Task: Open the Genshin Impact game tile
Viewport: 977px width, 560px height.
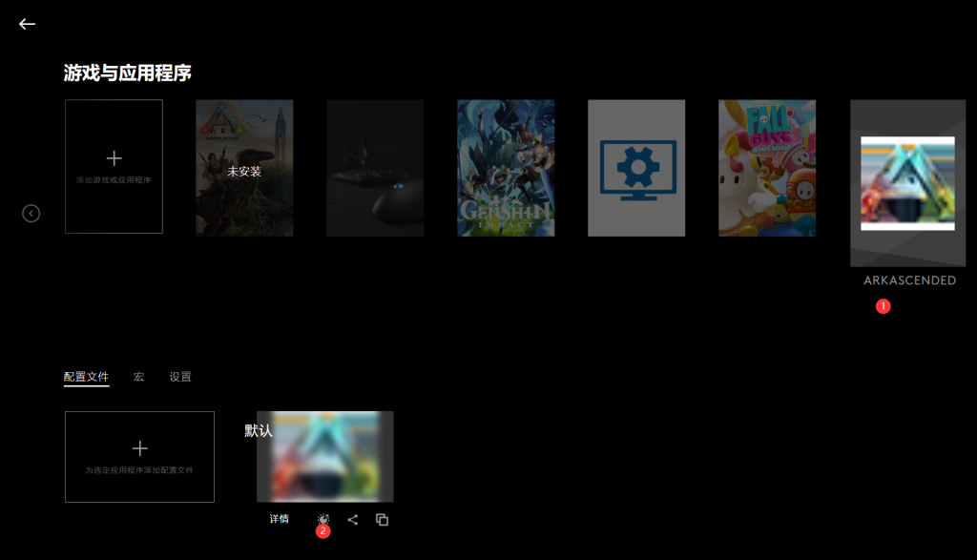Action: pos(506,168)
